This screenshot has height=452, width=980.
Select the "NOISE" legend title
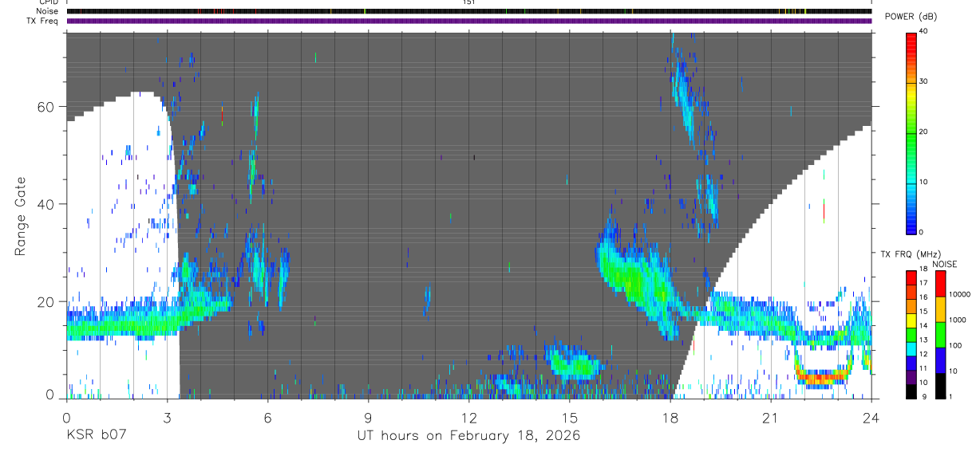tap(944, 264)
